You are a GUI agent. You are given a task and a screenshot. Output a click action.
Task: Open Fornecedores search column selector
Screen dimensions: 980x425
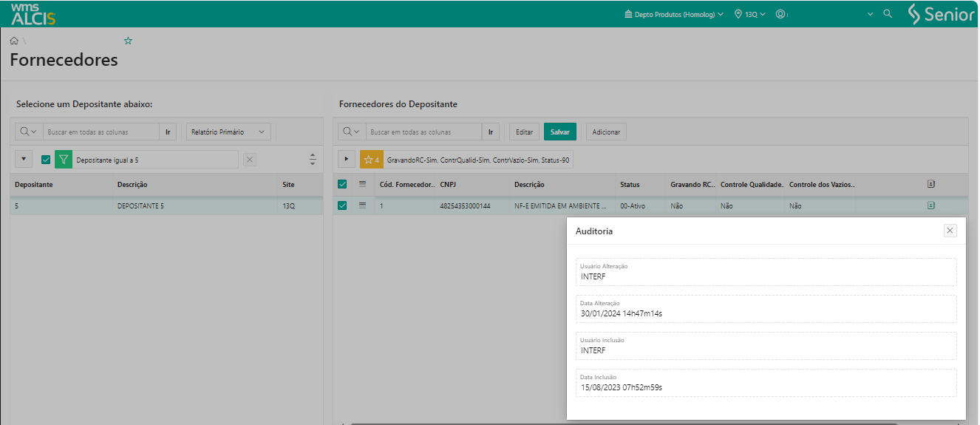pyautogui.click(x=352, y=132)
